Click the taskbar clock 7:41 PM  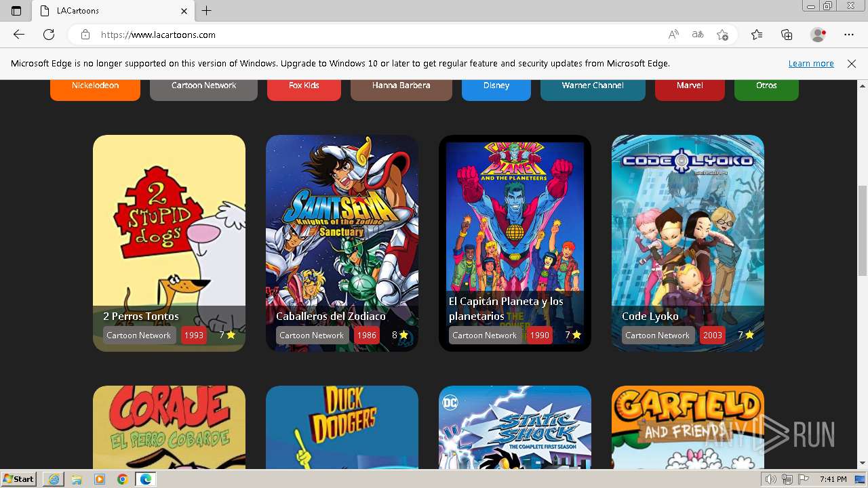pyautogui.click(x=833, y=479)
